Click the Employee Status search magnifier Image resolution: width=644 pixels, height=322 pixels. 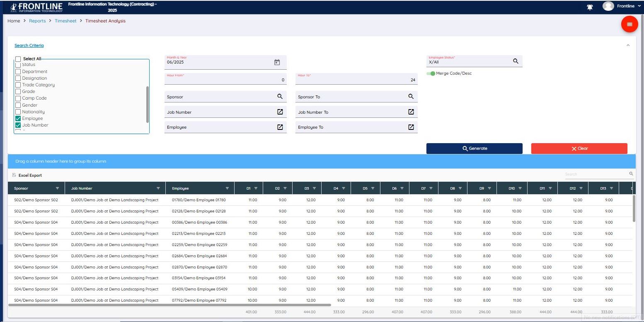(x=516, y=61)
